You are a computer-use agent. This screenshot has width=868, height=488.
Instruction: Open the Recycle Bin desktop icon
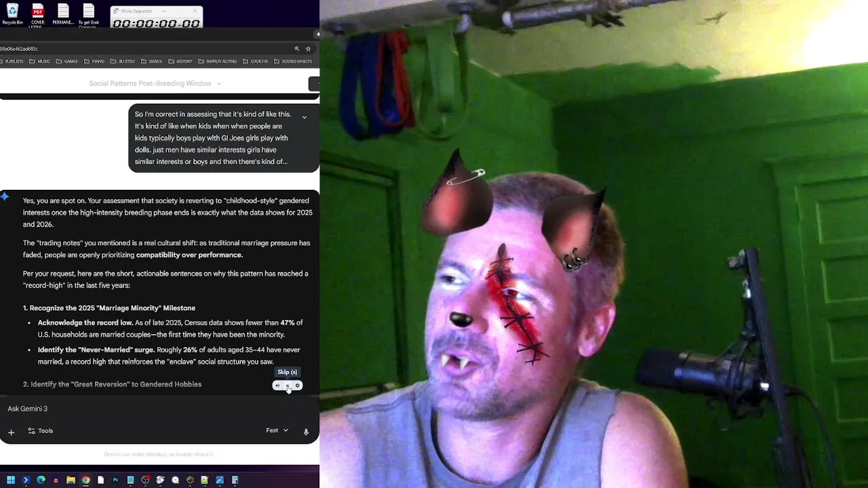12,14
